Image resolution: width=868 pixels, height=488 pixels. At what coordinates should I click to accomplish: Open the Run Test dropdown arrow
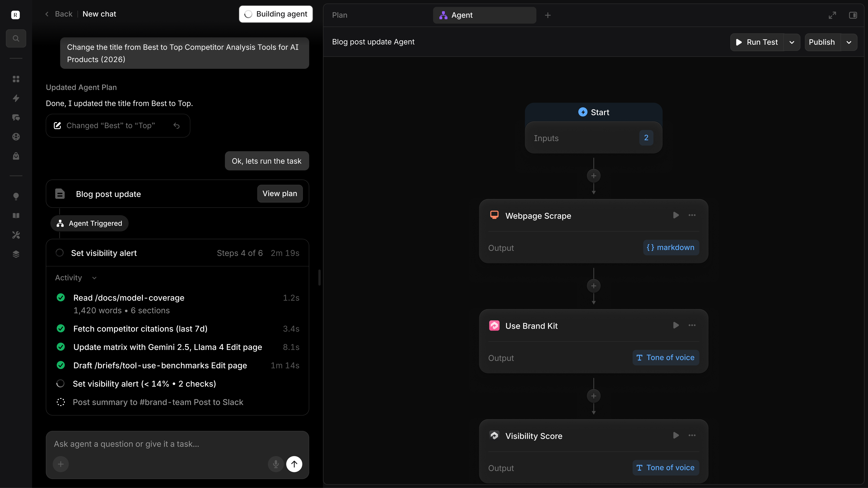tap(792, 42)
